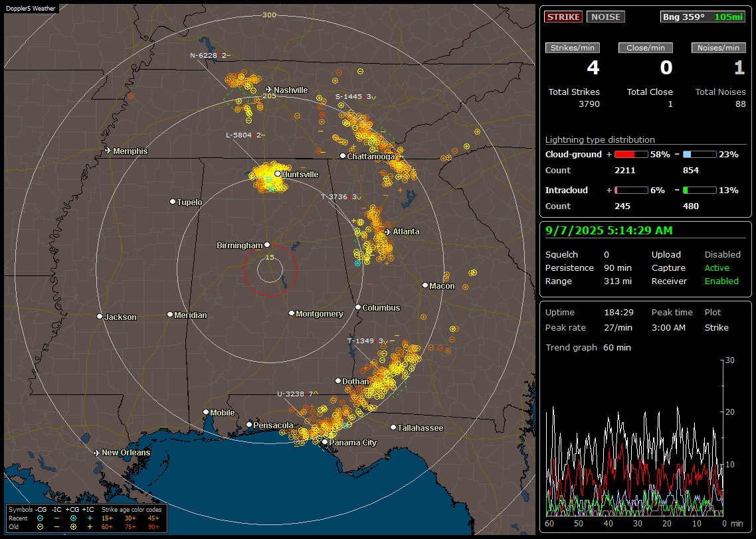The height and width of the screenshot is (539, 756).
Task: Click the Receiver status Enabled
Action: (x=721, y=281)
